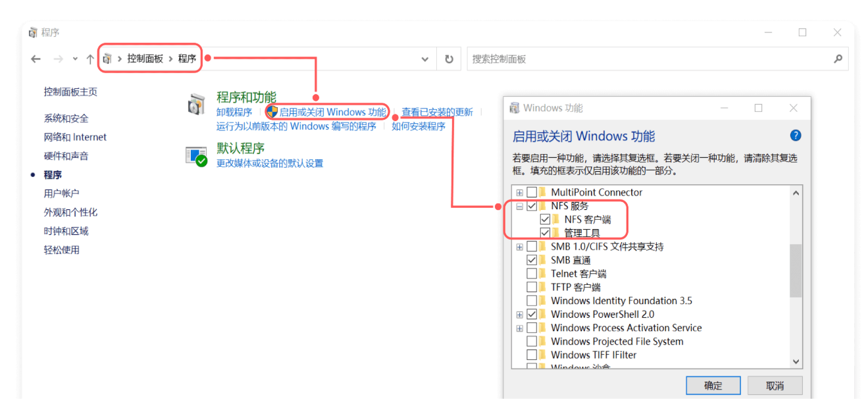Collapse the NFS 服务 node
Screen dimensions: 868x410
coord(520,206)
